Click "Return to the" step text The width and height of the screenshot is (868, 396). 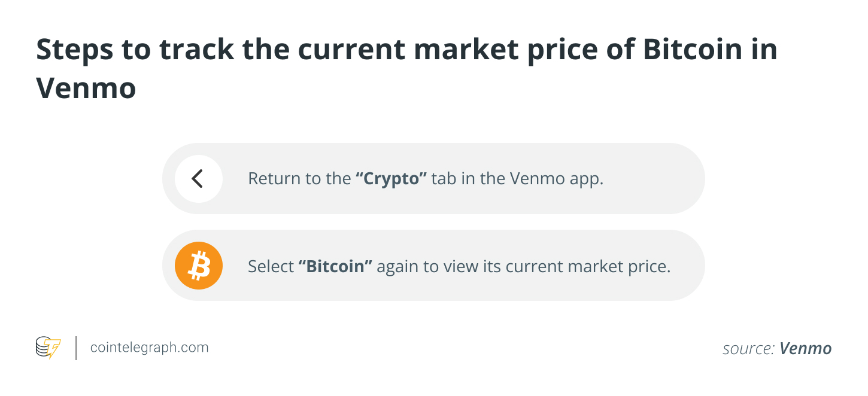[x=299, y=179]
